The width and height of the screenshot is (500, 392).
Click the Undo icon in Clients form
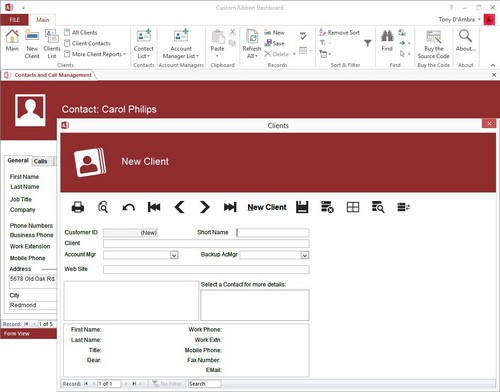pos(128,207)
